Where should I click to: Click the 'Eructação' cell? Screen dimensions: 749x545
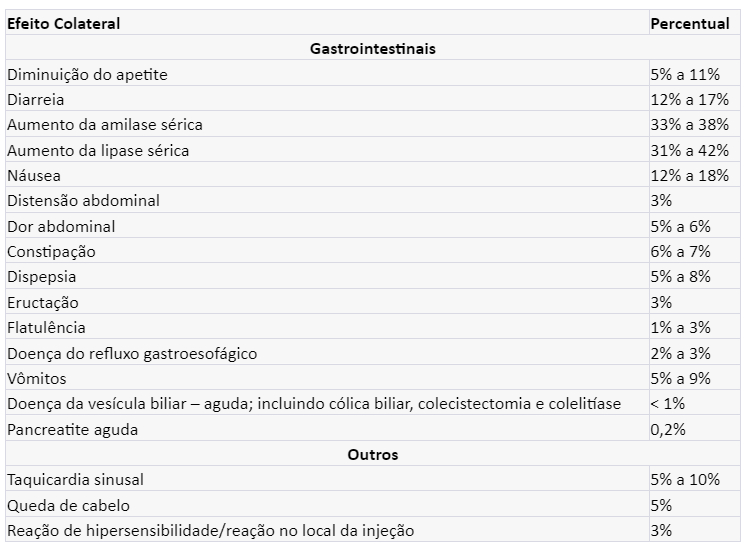43,302
